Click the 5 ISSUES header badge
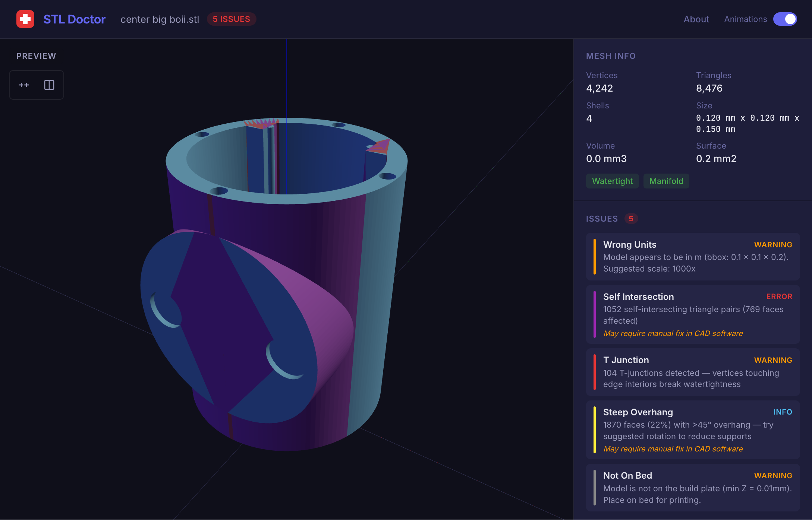The height and width of the screenshot is (520, 812). point(231,19)
